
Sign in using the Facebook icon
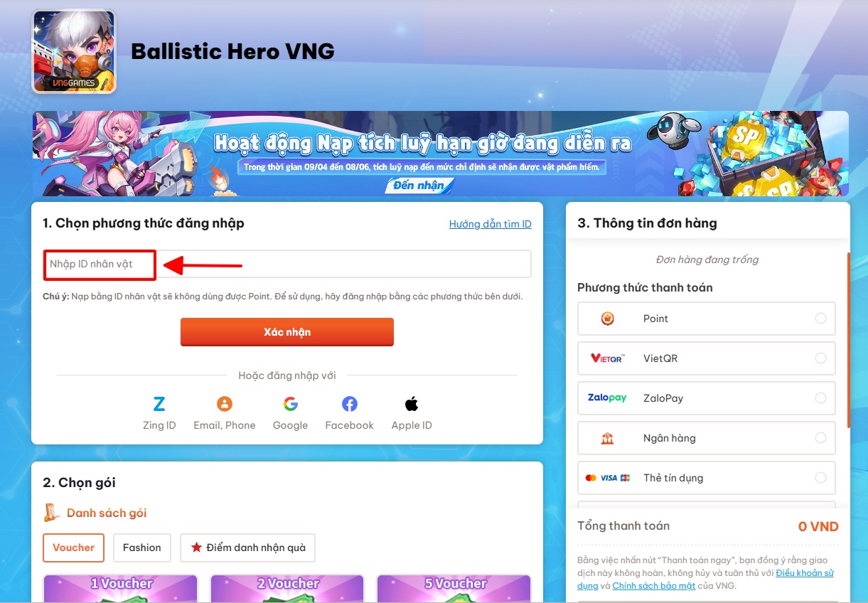pos(350,405)
